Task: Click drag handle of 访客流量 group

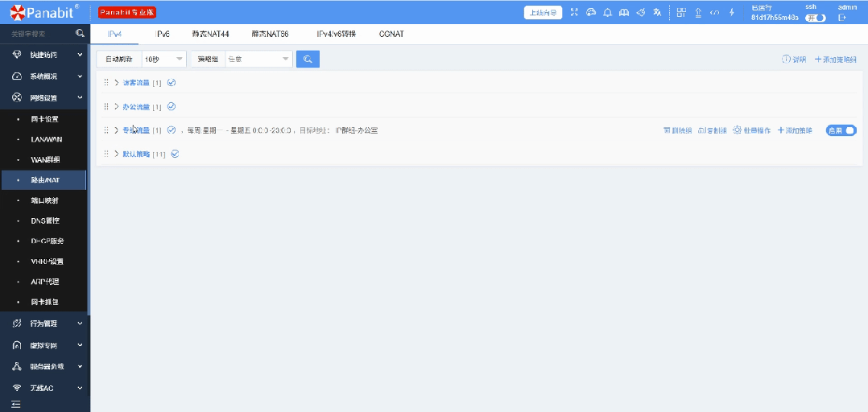Action: click(106, 82)
